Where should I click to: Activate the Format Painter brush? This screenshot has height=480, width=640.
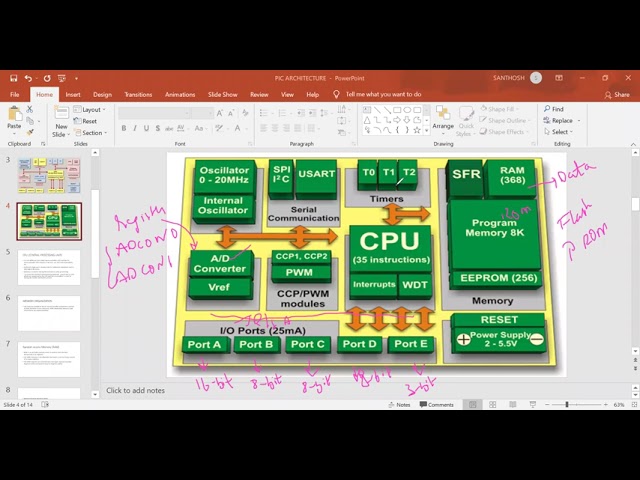click(x=30, y=132)
